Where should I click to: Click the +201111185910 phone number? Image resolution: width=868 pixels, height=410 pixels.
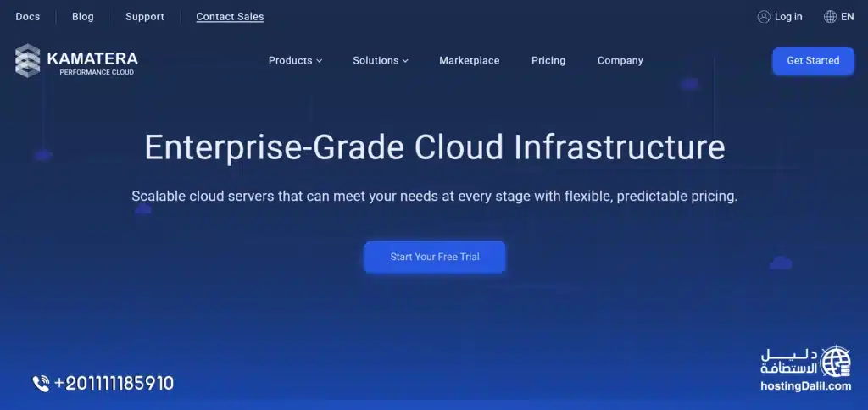[114, 384]
